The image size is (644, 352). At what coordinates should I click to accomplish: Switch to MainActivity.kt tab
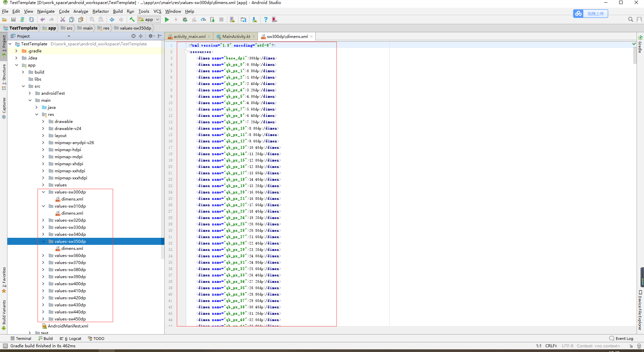tap(236, 37)
